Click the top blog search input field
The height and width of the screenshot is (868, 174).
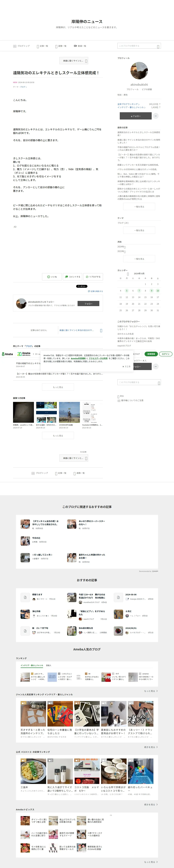point(139,46)
